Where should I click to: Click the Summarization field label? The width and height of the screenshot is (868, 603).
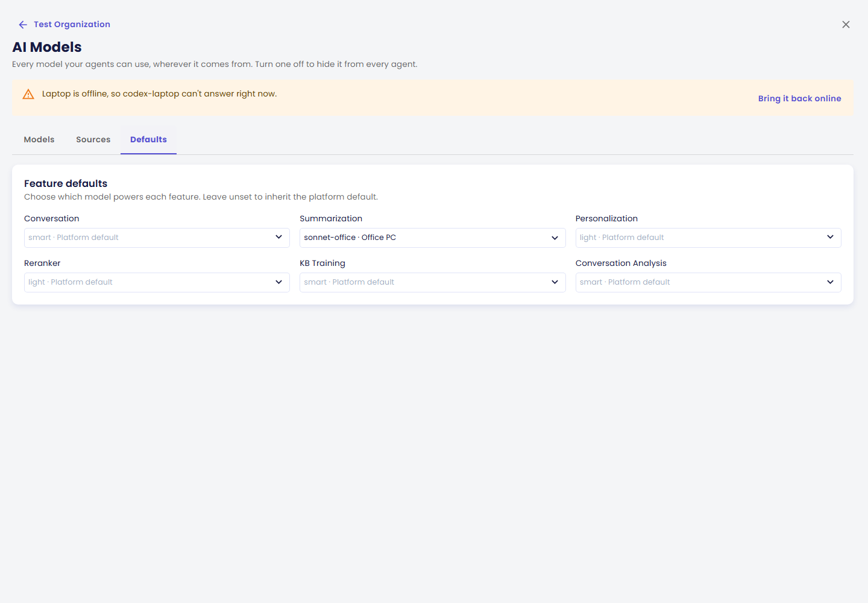click(x=331, y=219)
